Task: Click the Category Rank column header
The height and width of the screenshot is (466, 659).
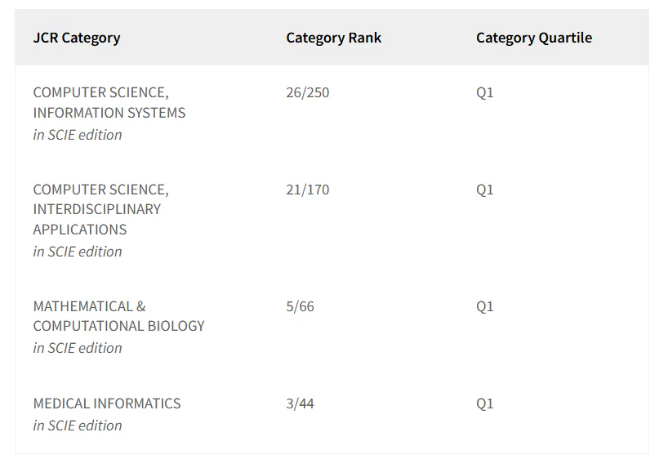Action: click(x=334, y=38)
